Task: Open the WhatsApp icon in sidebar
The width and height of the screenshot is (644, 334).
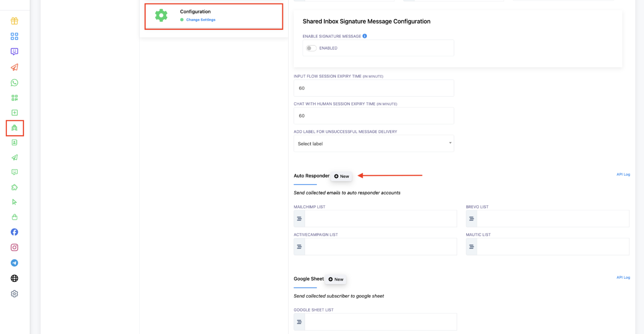Action: pyautogui.click(x=14, y=83)
